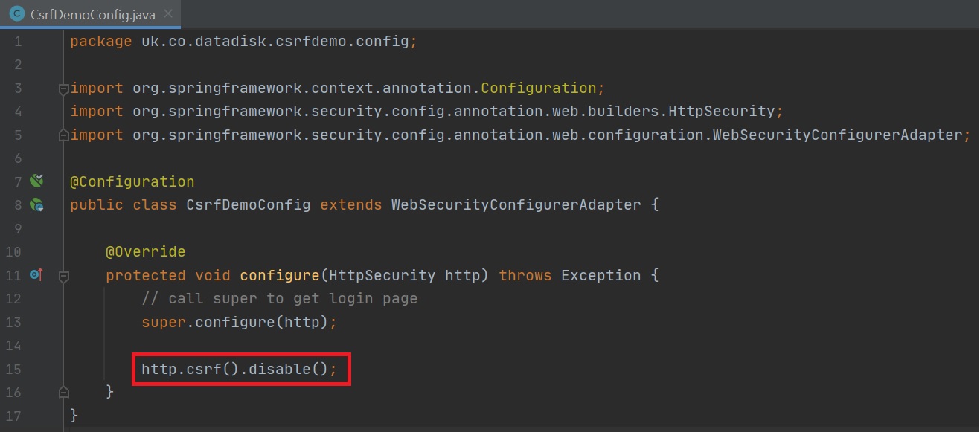Click line number 1 in the gutter
The width and height of the screenshot is (980, 432).
17,42
